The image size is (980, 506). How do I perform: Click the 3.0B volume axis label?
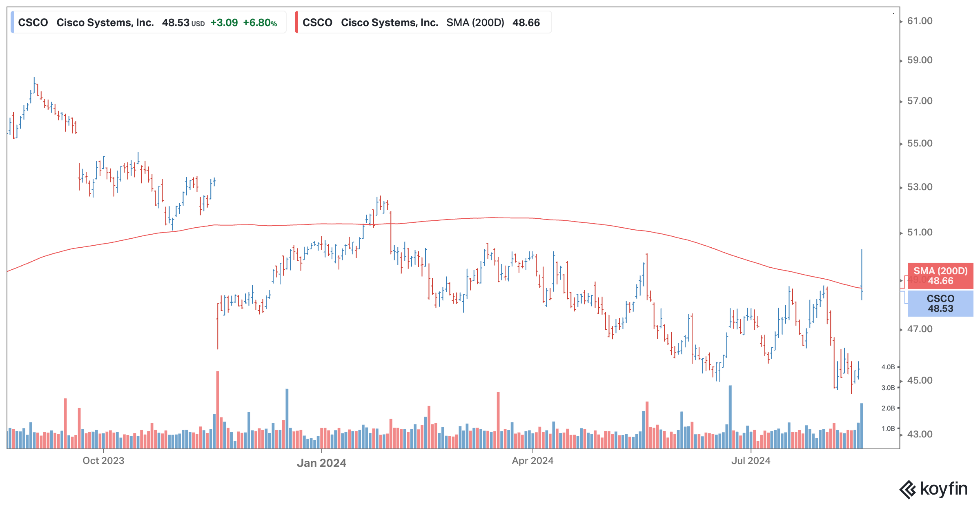[x=888, y=388]
